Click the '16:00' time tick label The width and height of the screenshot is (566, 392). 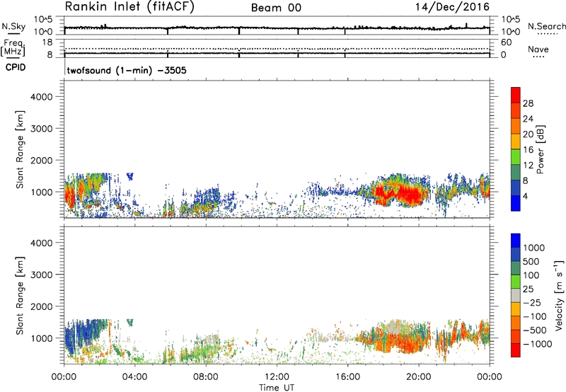point(347,377)
